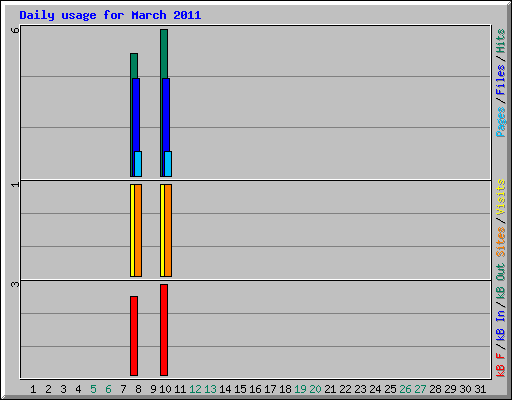
Task: Click the top panel axis value 6
Action: (x=15, y=30)
